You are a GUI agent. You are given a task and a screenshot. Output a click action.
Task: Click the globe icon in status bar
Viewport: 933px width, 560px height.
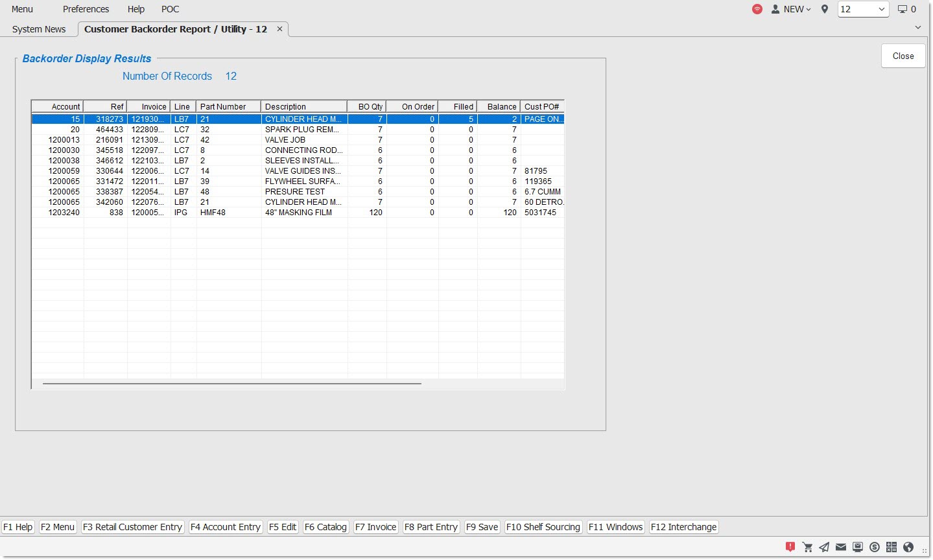coord(908,547)
